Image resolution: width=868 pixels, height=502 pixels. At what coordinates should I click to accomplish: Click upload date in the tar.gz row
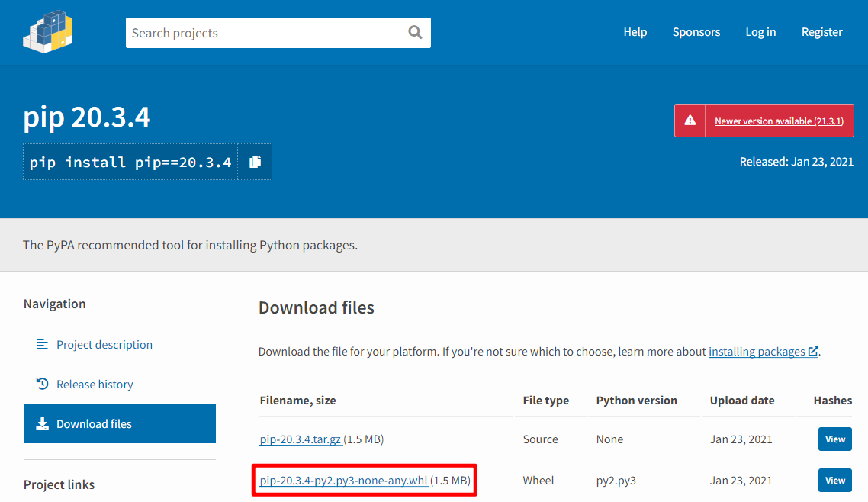click(x=741, y=439)
